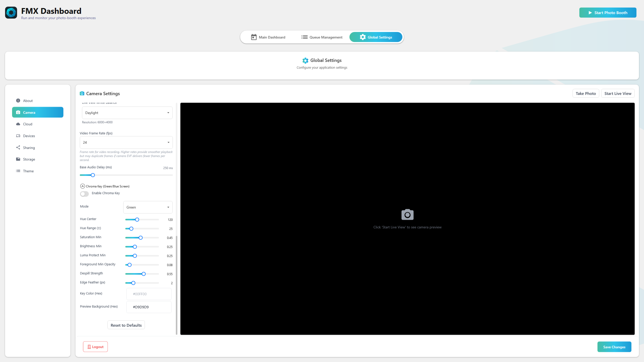Open the Video Frame Rate dropdown
The width and height of the screenshot is (644, 362).
126,143
